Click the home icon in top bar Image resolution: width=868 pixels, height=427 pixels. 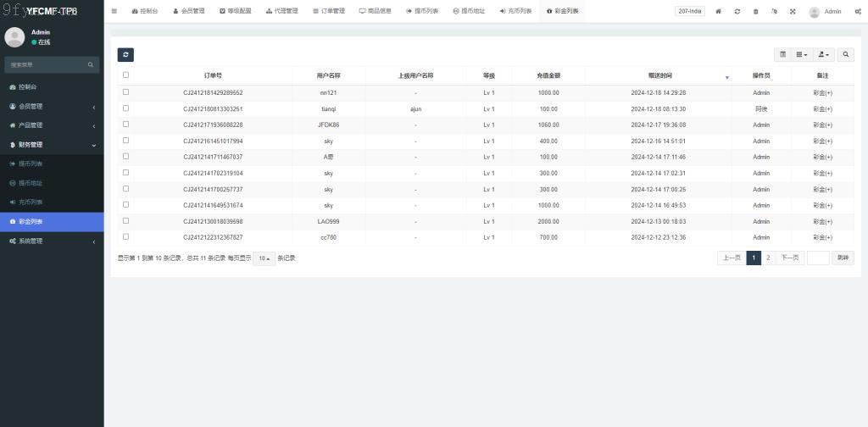click(719, 12)
